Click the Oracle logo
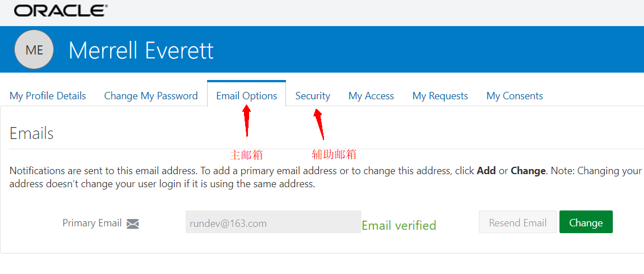The height and width of the screenshot is (274, 644). [61, 10]
